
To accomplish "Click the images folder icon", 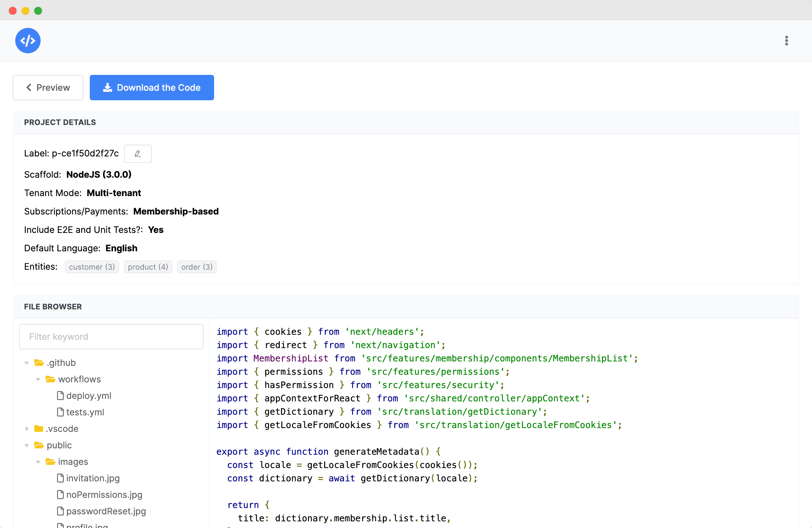I will 50,462.
